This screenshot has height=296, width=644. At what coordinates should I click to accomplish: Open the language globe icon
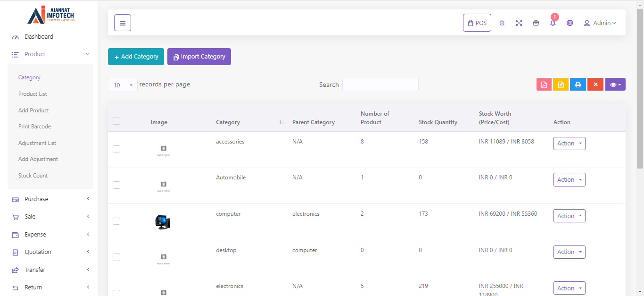click(570, 23)
